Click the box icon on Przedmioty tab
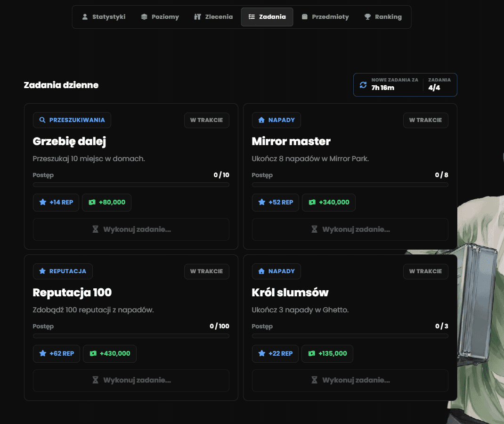 [305, 16]
